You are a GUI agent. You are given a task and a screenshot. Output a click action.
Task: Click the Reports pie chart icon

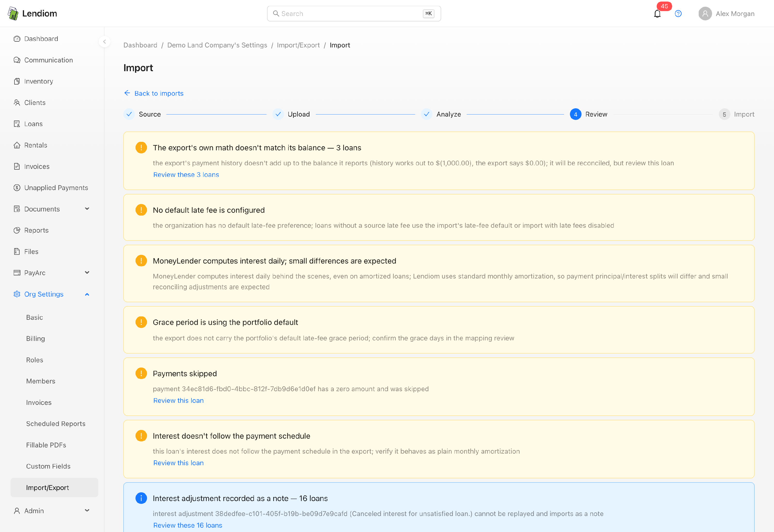[17, 230]
